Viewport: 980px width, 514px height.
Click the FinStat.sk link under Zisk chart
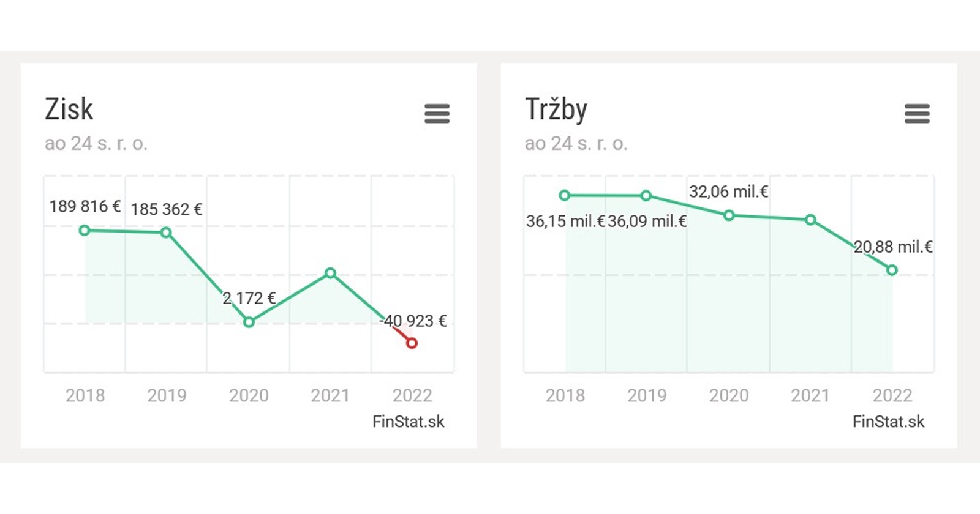[409, 422]
